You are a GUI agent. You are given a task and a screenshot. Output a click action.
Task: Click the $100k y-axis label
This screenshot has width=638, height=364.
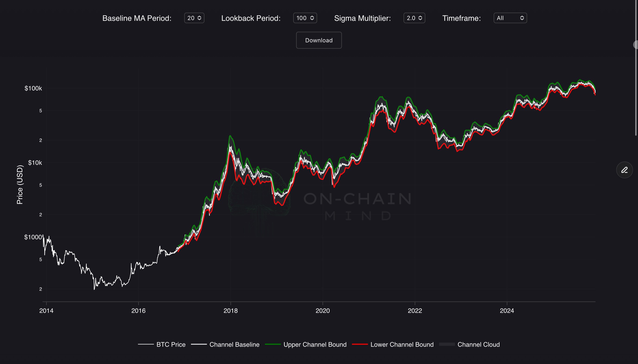33,88
